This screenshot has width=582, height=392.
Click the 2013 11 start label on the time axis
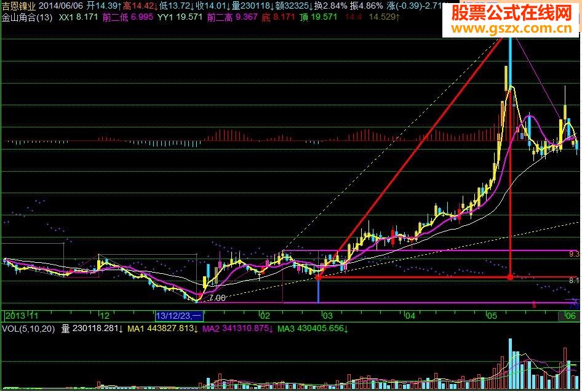(x=18, y=316)
